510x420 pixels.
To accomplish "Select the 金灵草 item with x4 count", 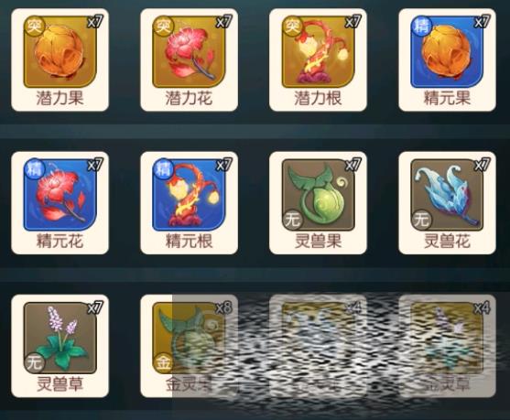I will coord(447,346).
